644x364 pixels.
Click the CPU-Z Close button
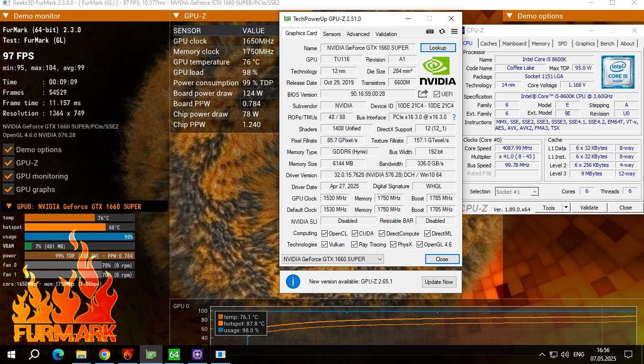point(626,208)
